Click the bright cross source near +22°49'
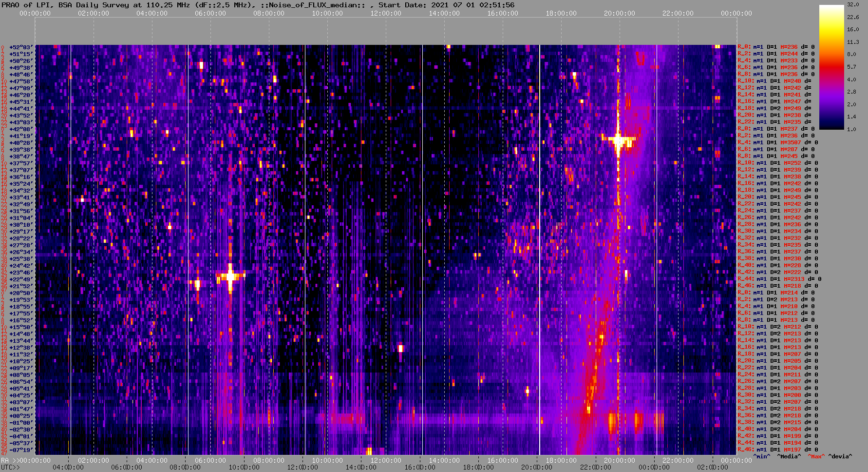This screenshot has width=868, height=472. [230, 276]
